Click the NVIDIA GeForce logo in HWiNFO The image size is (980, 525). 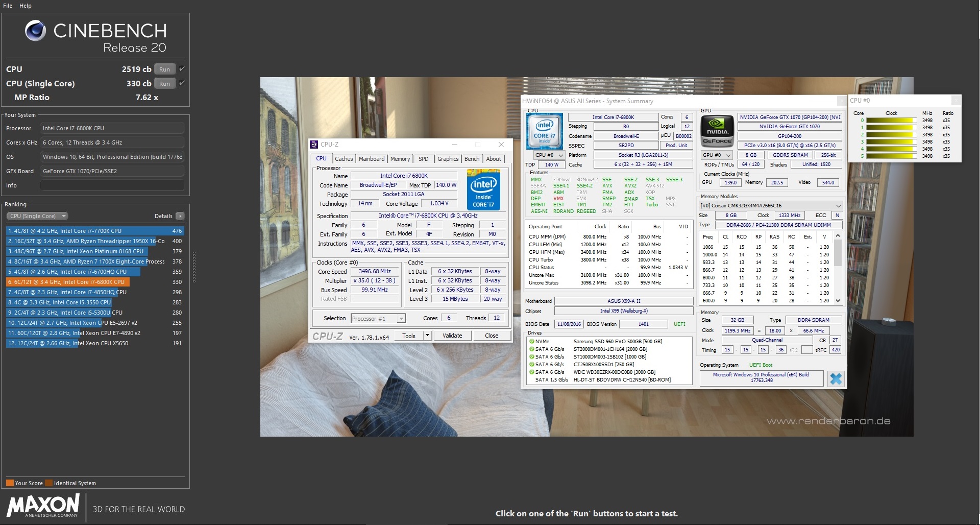pyautogui.click(x=717, y=131)
